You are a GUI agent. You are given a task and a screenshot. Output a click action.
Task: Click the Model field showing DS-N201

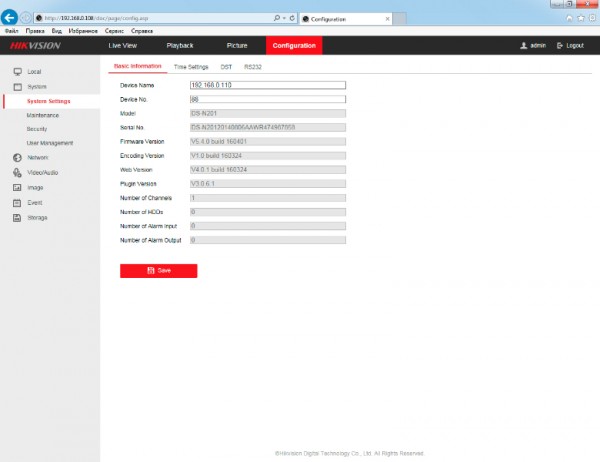(x=268, y=113)
